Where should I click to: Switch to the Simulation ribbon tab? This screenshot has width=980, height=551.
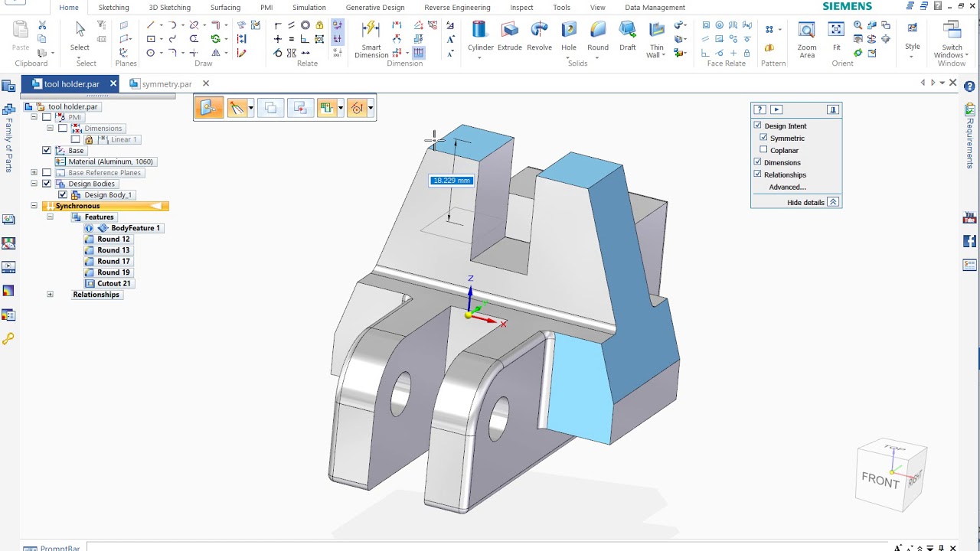point(309,8)
